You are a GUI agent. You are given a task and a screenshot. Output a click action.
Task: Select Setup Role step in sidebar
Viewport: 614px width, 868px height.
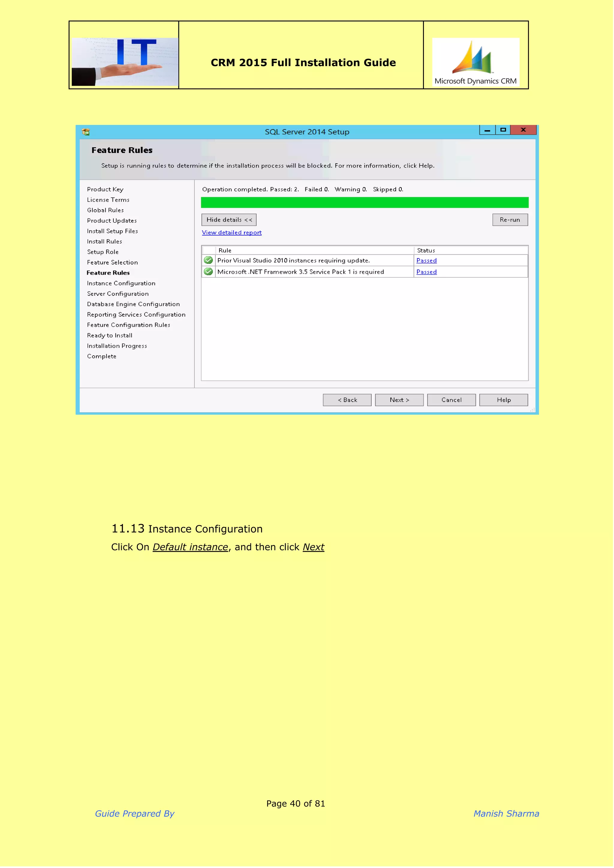coord(103,252)
